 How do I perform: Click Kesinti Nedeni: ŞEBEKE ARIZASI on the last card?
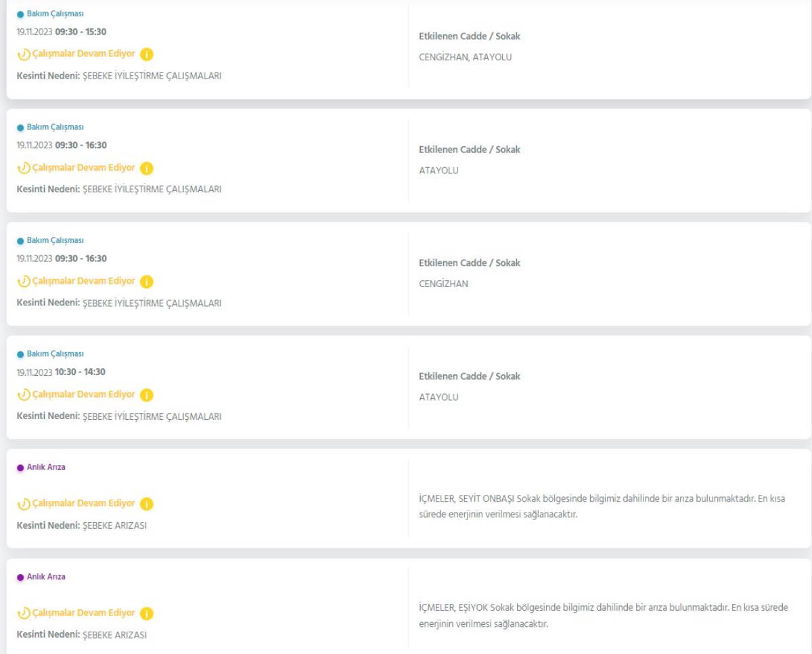81,635
